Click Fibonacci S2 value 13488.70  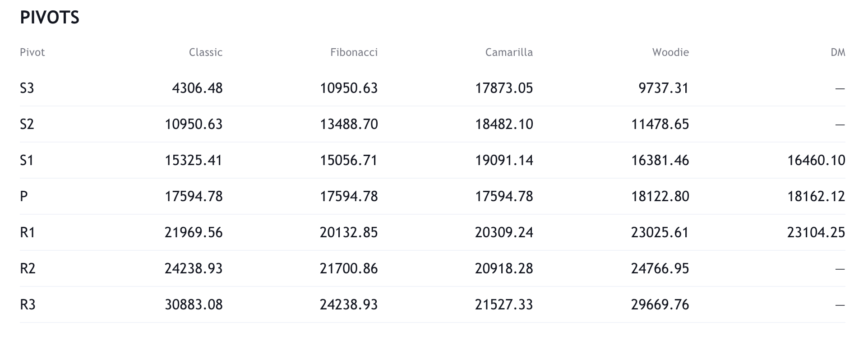pyautogui.click(x=349, y=124)
